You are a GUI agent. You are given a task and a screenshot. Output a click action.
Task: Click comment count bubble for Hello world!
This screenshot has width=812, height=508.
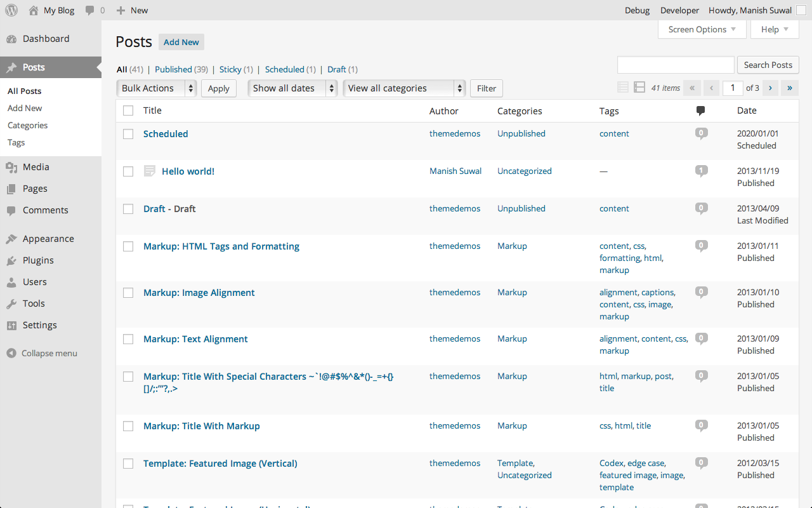pos(702,171)
